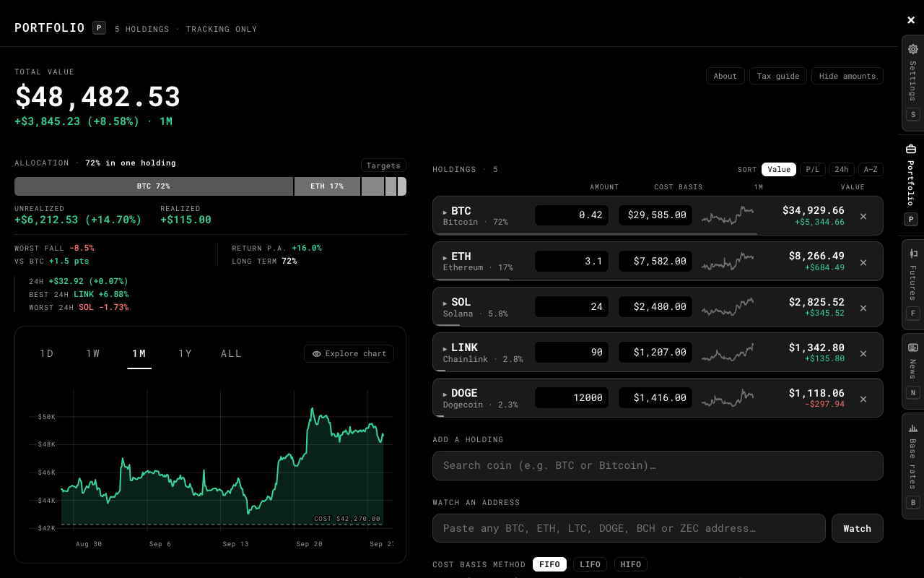The image size is (924, 578).
Task: Open the Futures panel icon
Action: (912, 253)
